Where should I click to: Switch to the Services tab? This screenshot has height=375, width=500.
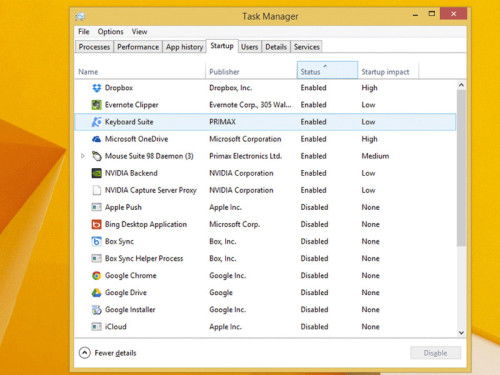click(x=307, y=47)
